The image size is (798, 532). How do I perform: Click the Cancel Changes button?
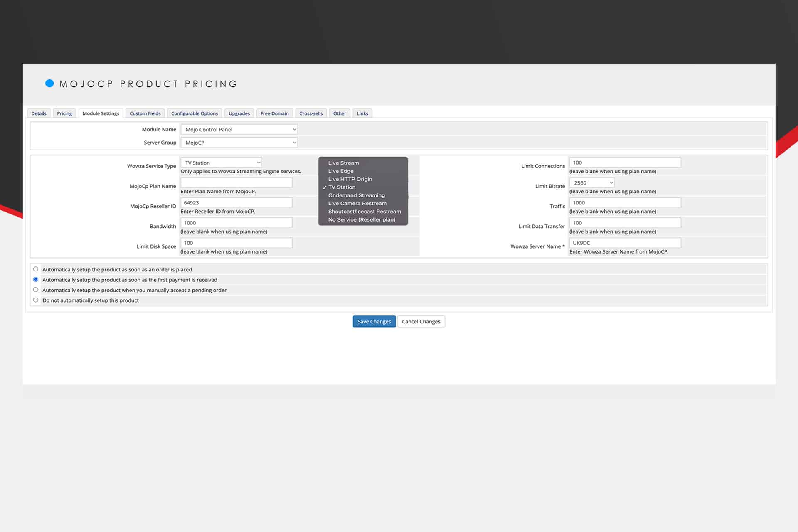click(x=421, y=321)
